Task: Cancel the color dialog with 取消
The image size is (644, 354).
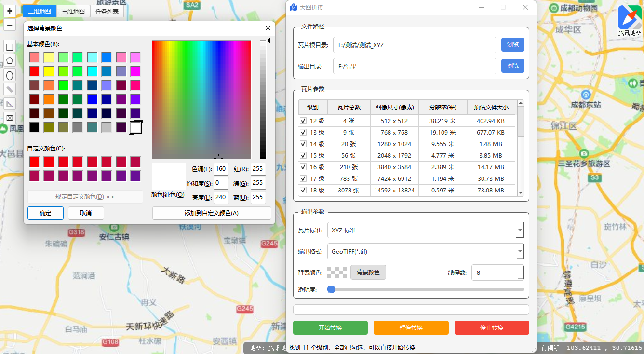Action: pyautogui.click(x=86, y=213)
